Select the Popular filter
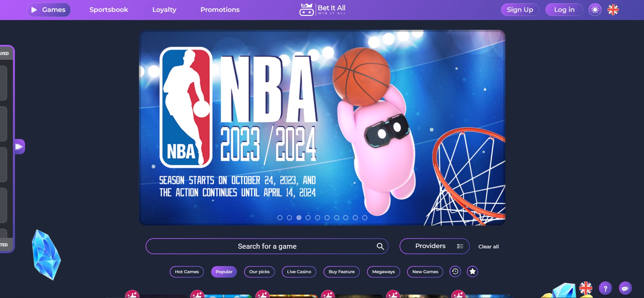Viewport: 644px width, 298px height. (x=224, y=271)
